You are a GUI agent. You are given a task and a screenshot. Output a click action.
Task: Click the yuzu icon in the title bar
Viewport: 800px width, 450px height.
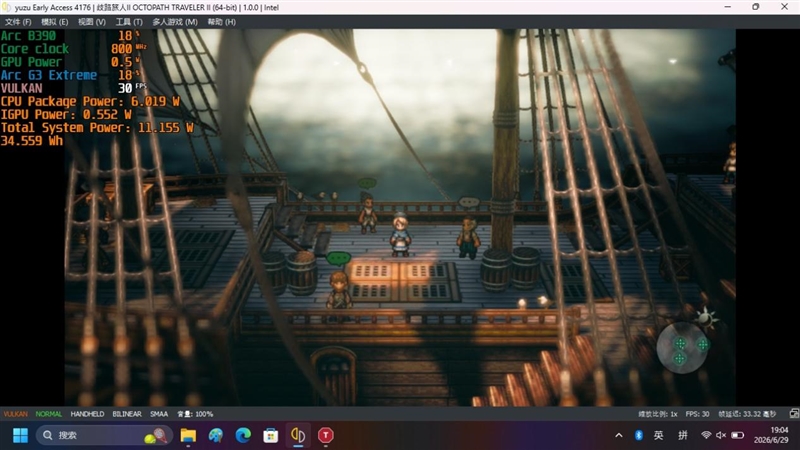point(7,7)
